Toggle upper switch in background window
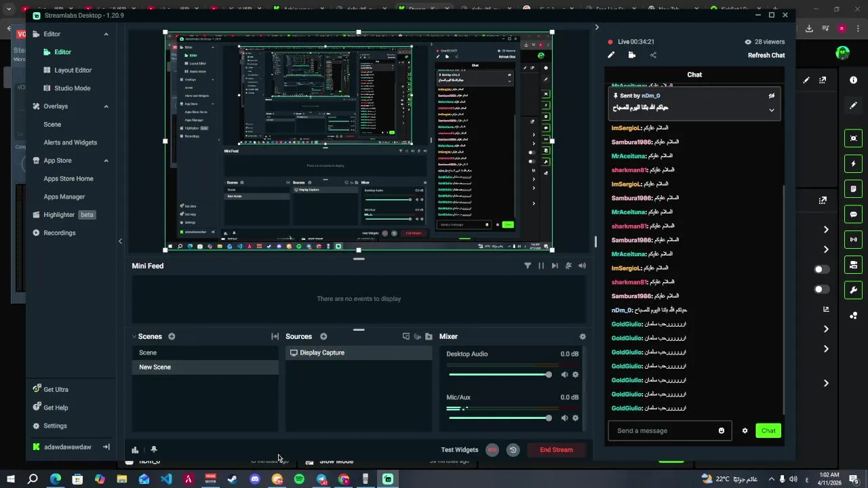The height and width of the screenshot is (488, 868). click(x=821, y=269)
